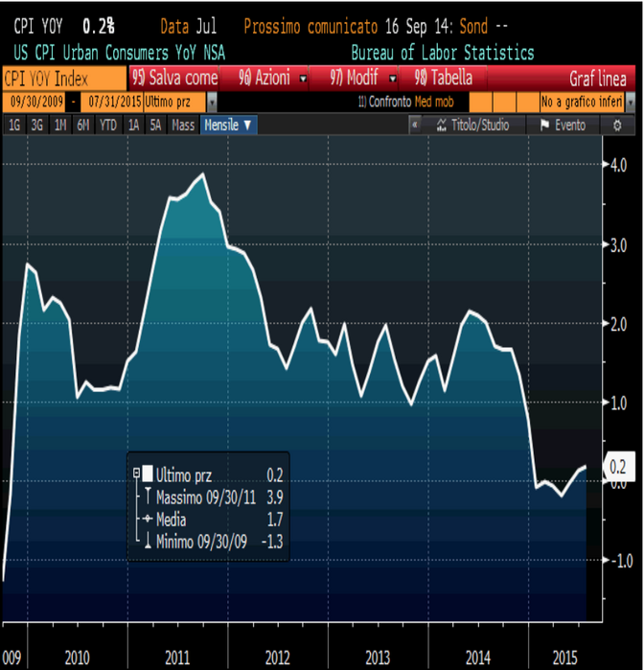Open chart settings gear icon
This screenshot has height=670, width=644.
click(618, 126)
